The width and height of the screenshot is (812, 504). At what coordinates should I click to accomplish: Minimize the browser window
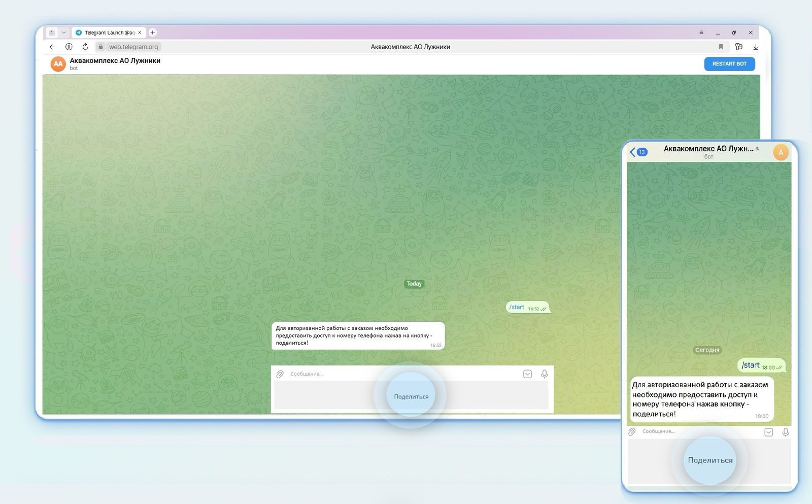click(x=718, y=32)
